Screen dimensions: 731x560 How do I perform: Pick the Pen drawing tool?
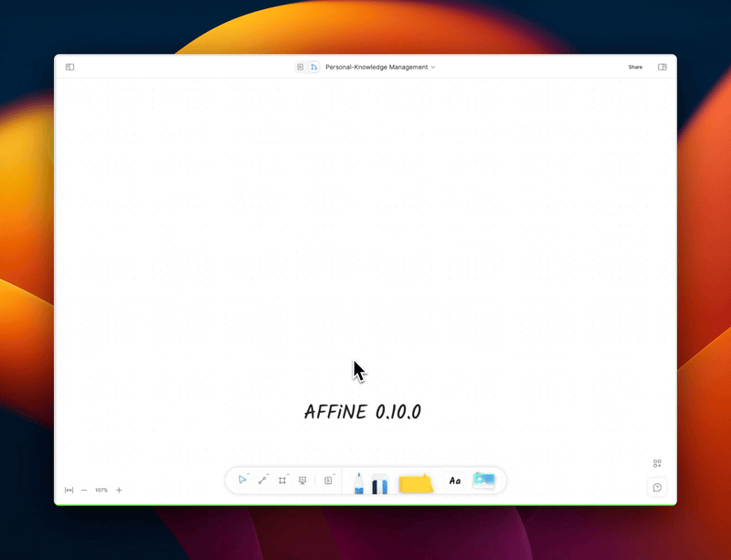coord(358,483)
